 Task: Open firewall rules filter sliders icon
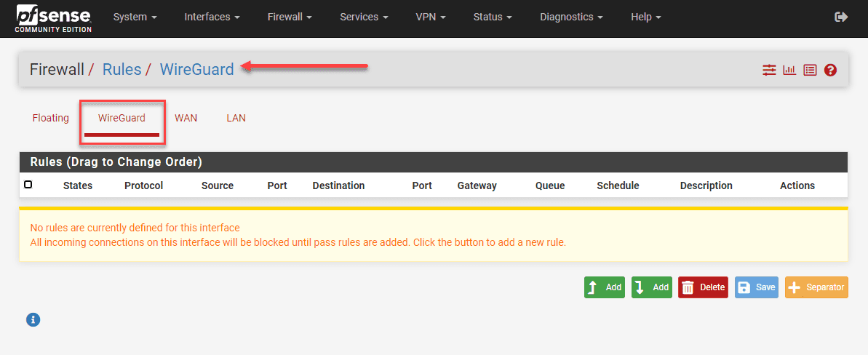[x=769, y=70]
